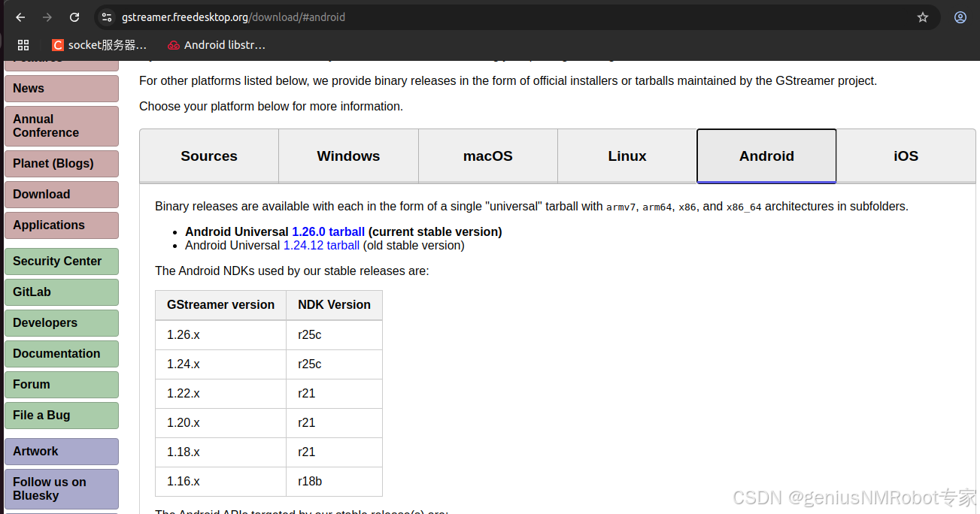Click the browser forward arrow
The width and height of the screenshot is (980, 514).
[x=47, y=17]
